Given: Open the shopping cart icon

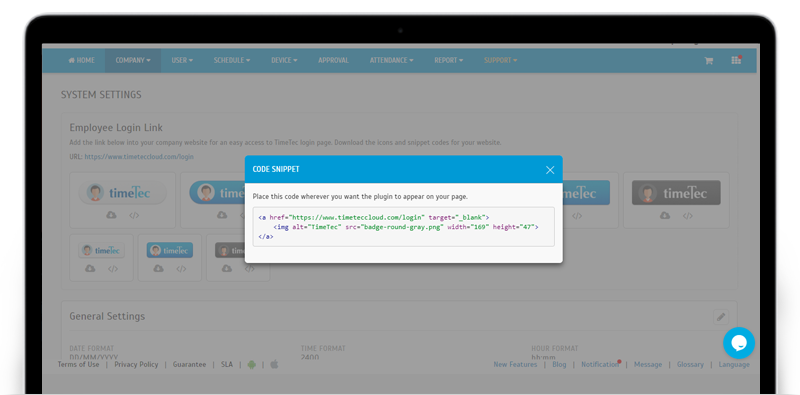Looking at the screenshot, I should [708, 60].
